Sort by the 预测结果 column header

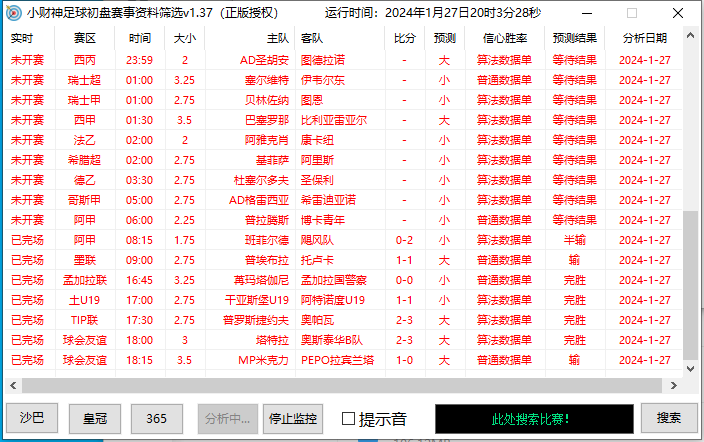[x=575, y=39]
